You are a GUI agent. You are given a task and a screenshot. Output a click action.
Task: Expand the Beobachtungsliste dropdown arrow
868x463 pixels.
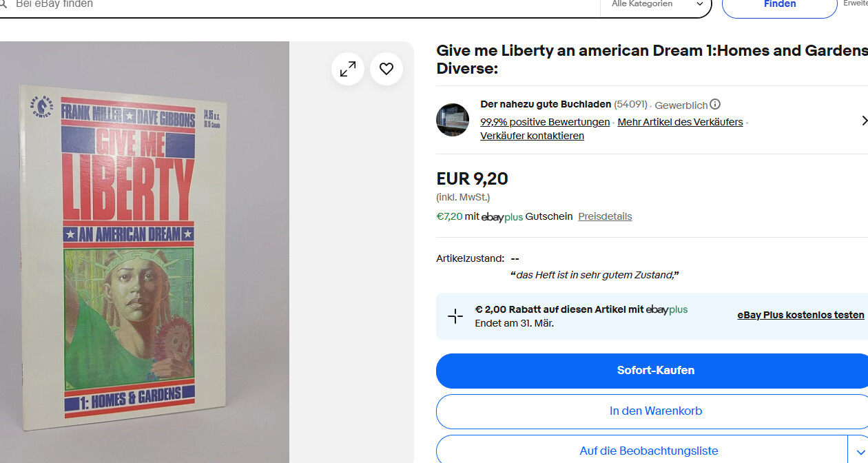(858, 451)
